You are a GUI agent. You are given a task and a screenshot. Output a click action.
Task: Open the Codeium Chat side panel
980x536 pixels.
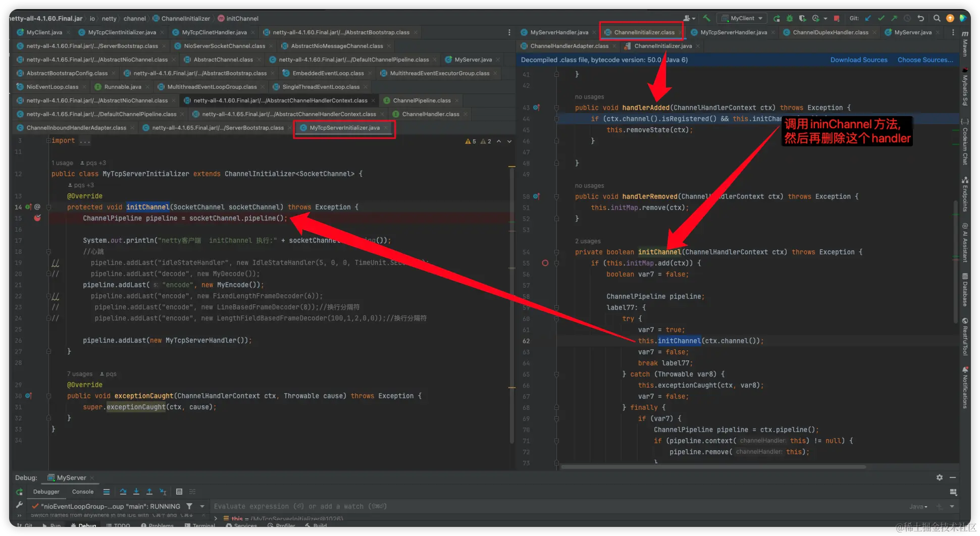[965, 142]
